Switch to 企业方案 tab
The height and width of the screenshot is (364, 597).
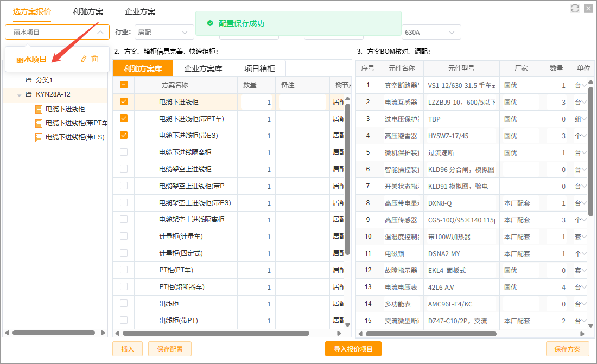click(x=139, y=11)
